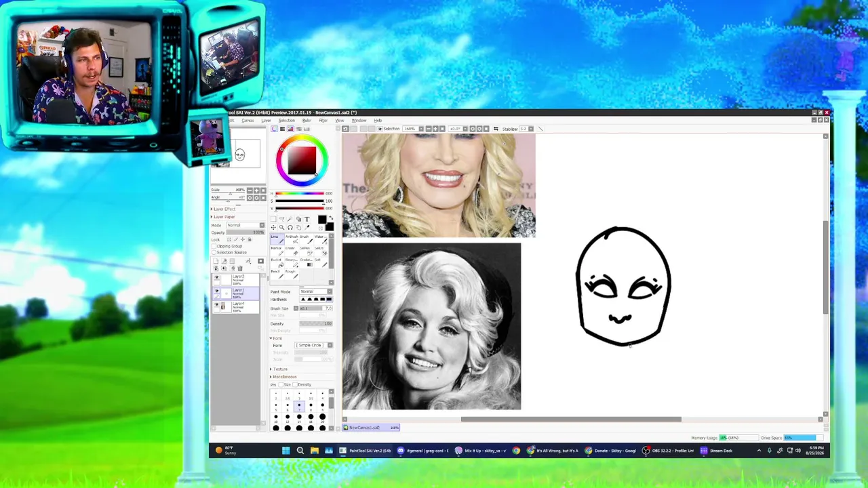Image resolution: width=868 pixels, height=488 pixels.
Task: Open the Selection menu
Action: pyautogui.click(x=286, y=121)
